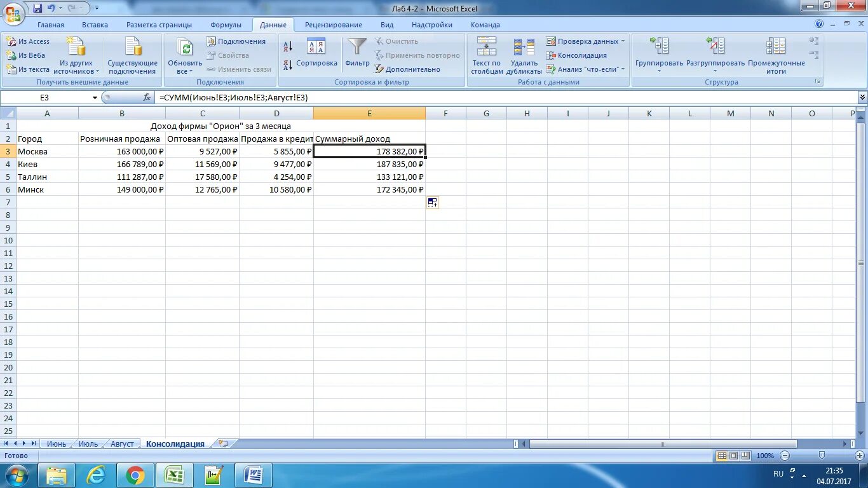The width and height of the screenshot is (868, 488).
Task: Expand the formula bar
Action: (862, 97)
